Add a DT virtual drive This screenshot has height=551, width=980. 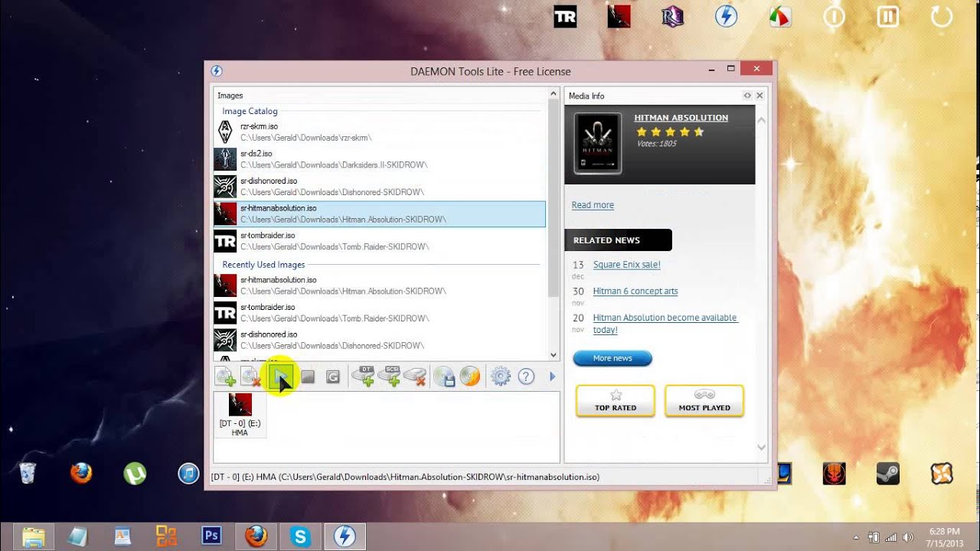(363, 377)
